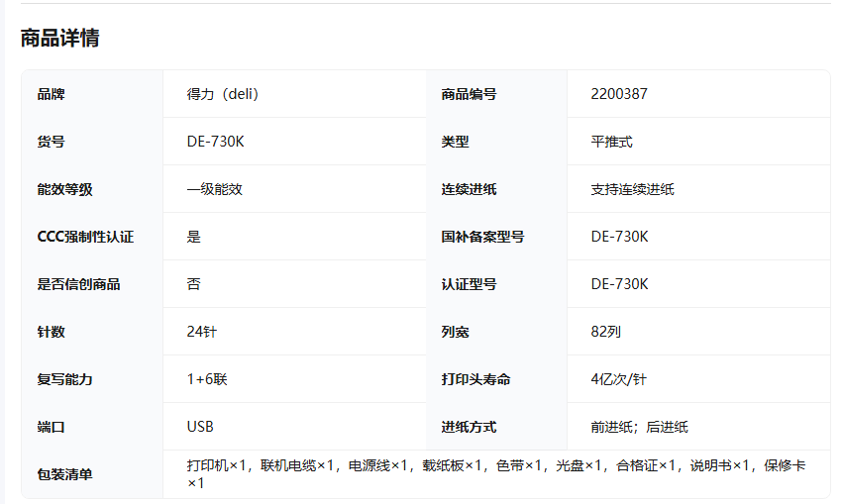842x504 pixels.
Task: Click the product number 2200387
Action: [619, 94]
